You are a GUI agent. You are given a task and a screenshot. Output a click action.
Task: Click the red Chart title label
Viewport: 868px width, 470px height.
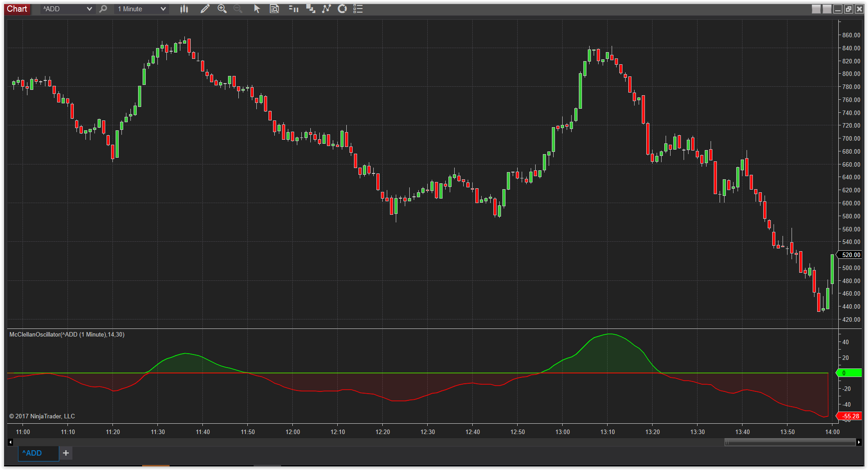tap(17, 9)
